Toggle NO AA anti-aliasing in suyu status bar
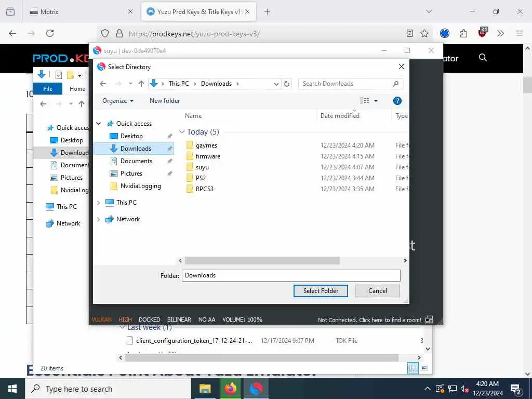Viewport: 532px width, 399px height. point(207,320)
